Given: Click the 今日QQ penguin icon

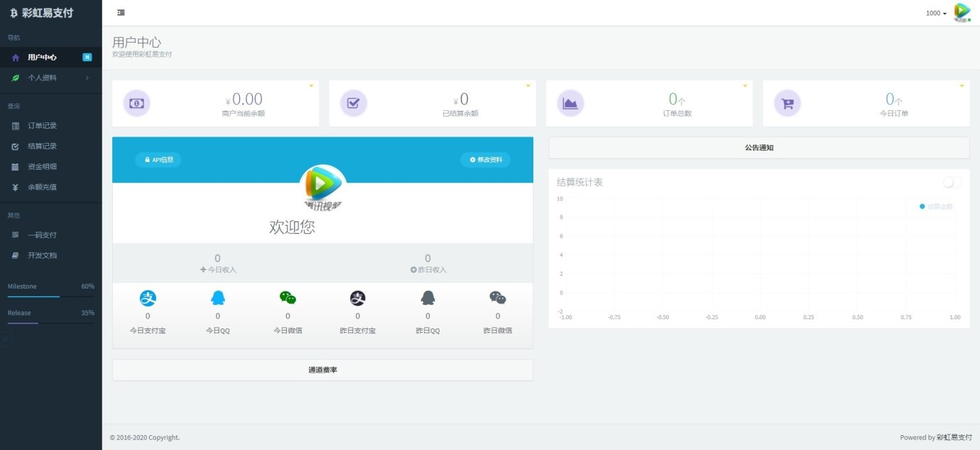Looking at the screenshot, I should coord(218,299).
